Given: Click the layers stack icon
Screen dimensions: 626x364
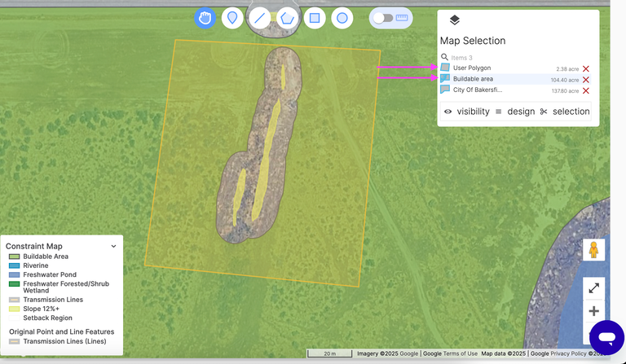Looking at the screenshot, I should (x=454, y=20).
